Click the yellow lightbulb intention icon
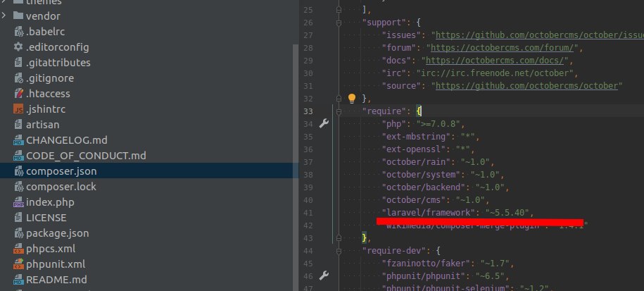Viewport: 644px width, 291px height. pyautogui.click(x=352, y=98)
